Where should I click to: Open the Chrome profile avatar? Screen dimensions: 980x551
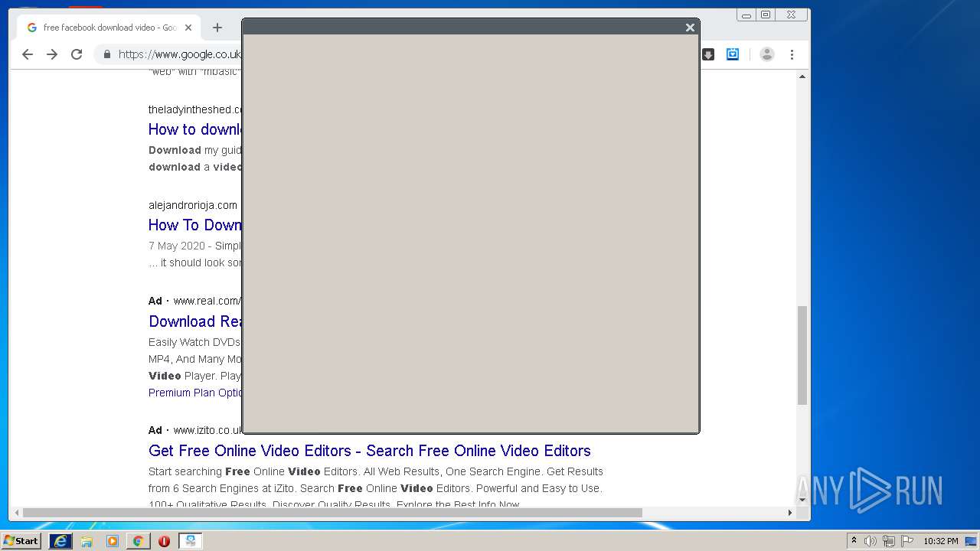[766, 54]
